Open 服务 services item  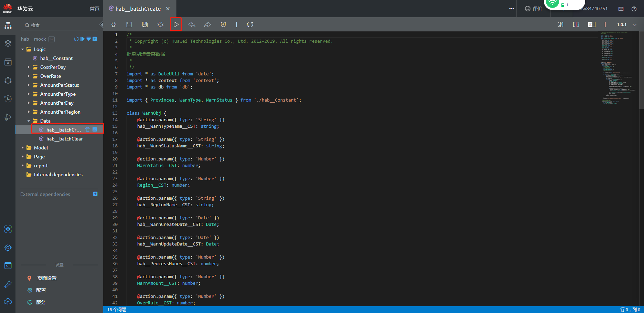(x=41, y=302)
